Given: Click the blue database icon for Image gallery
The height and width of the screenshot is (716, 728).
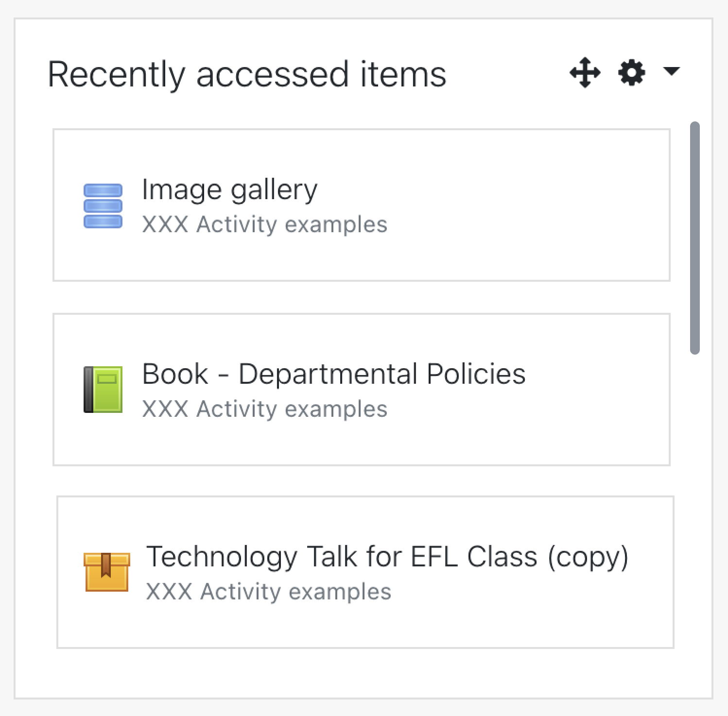Looking at the screenshot, I should [103, 206].
